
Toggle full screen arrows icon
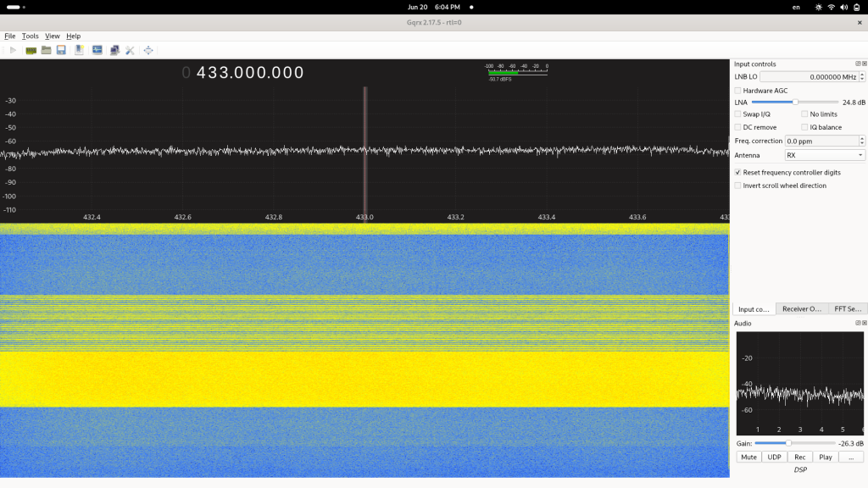148,50
